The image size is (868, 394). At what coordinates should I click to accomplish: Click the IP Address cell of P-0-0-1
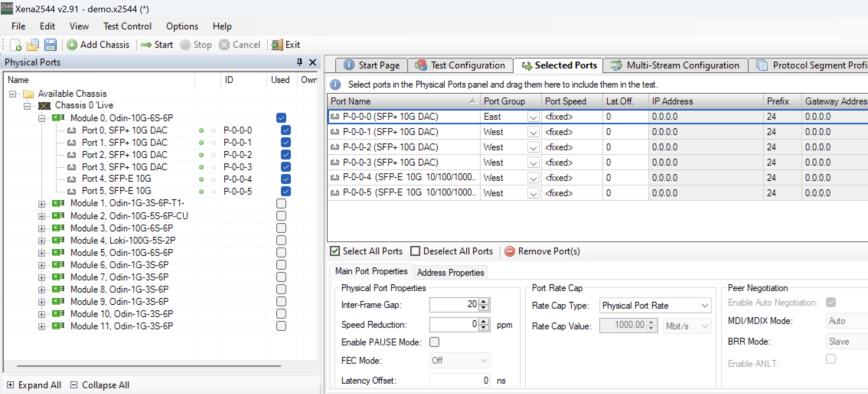click(706, 132)
